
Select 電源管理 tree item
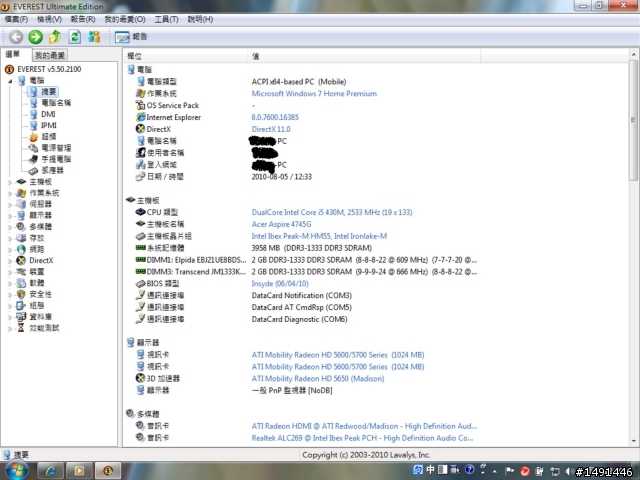56,148
